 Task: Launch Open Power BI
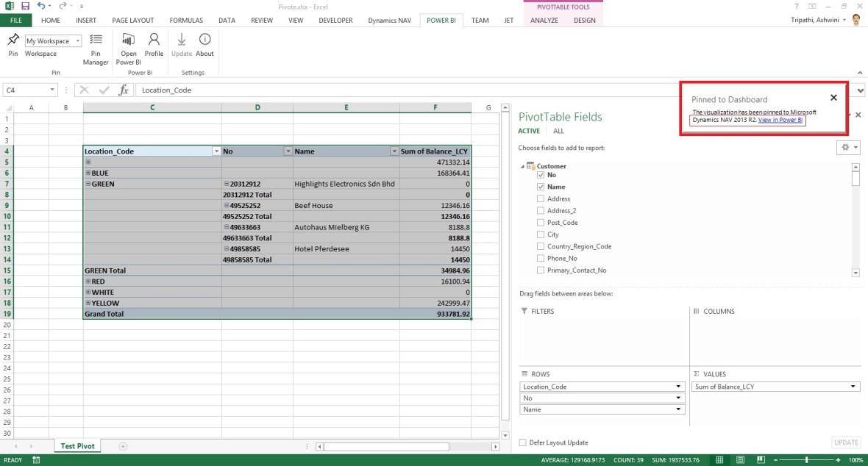[128, 46]
